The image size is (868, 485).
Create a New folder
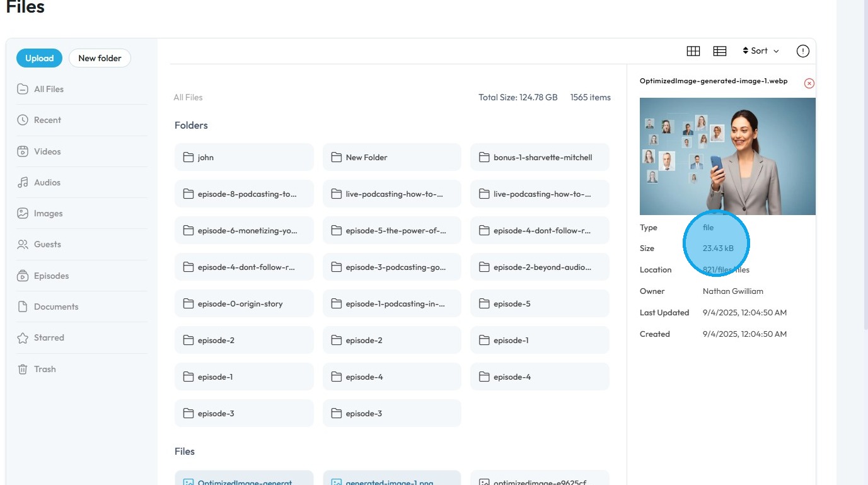(x=100, y=58)
